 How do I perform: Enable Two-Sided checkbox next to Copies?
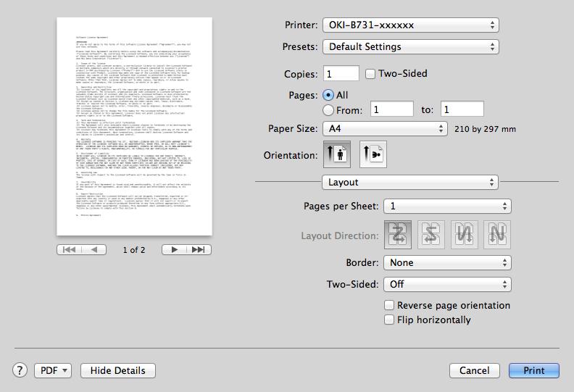370,74
